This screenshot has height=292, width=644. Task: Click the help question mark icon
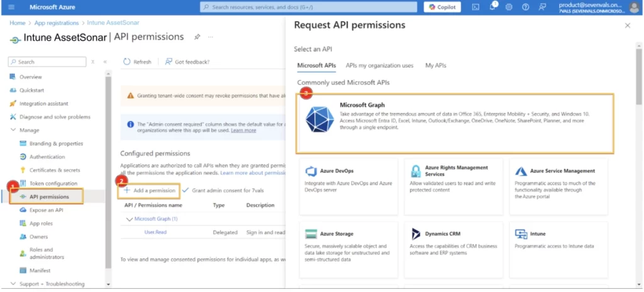pos(525,7)
